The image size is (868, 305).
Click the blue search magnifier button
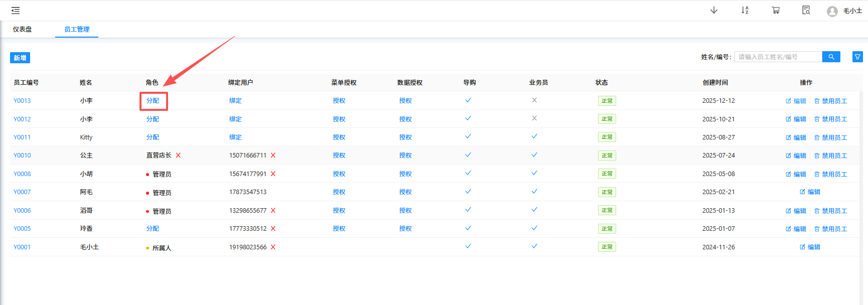point(831,57)
